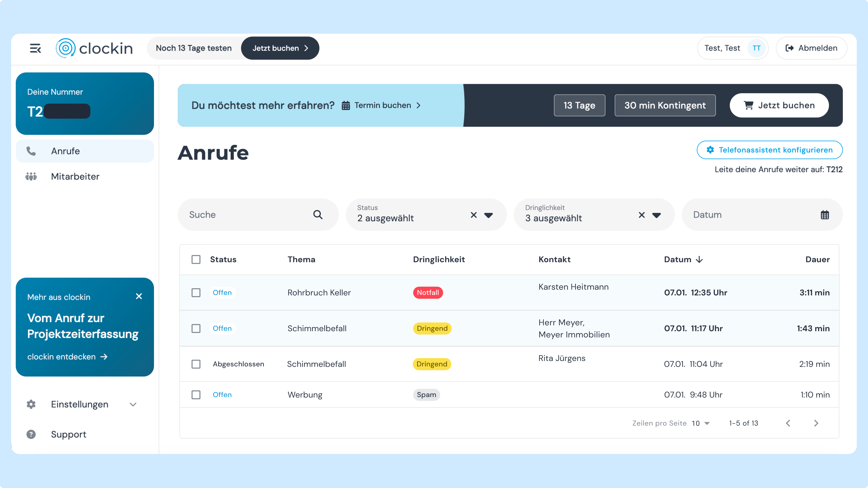The width and height of the screenshot is (868, 488).
Task: Clear the Dringlichkeit filter selection
Action: [642, 215]
